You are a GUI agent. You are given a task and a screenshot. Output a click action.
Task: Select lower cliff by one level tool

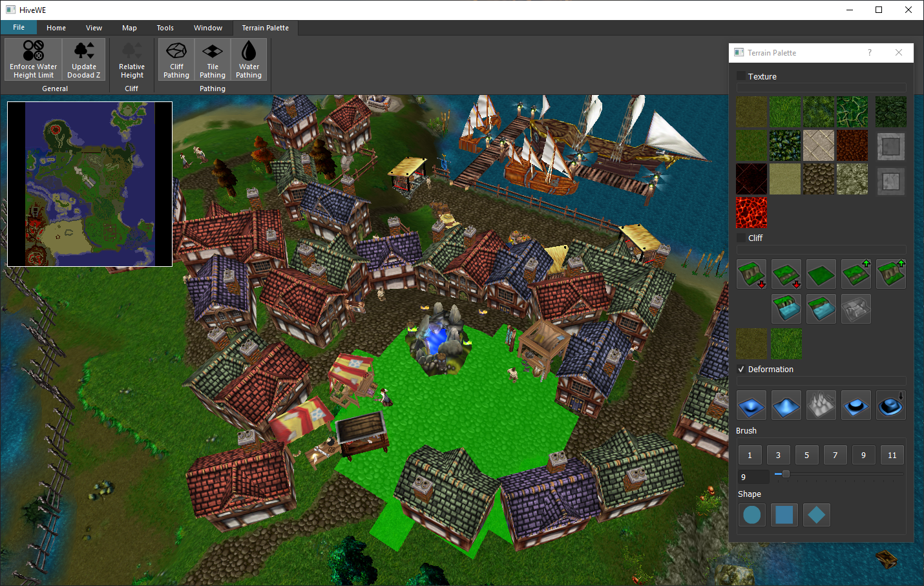tap(786, 274)
